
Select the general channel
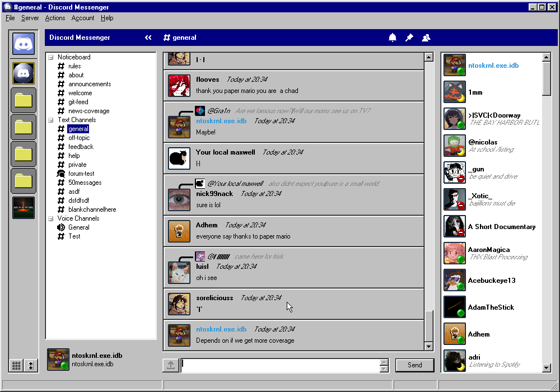tap(78, 129)
